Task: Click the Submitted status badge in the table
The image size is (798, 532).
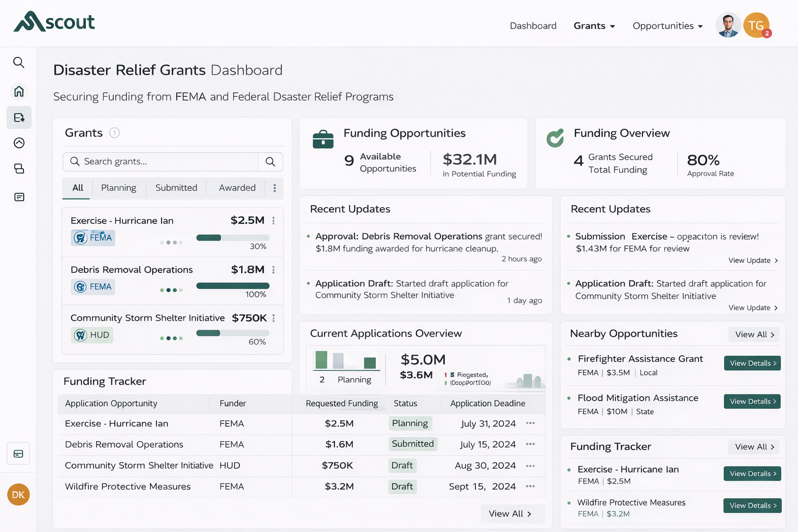Action: point(413,444)
